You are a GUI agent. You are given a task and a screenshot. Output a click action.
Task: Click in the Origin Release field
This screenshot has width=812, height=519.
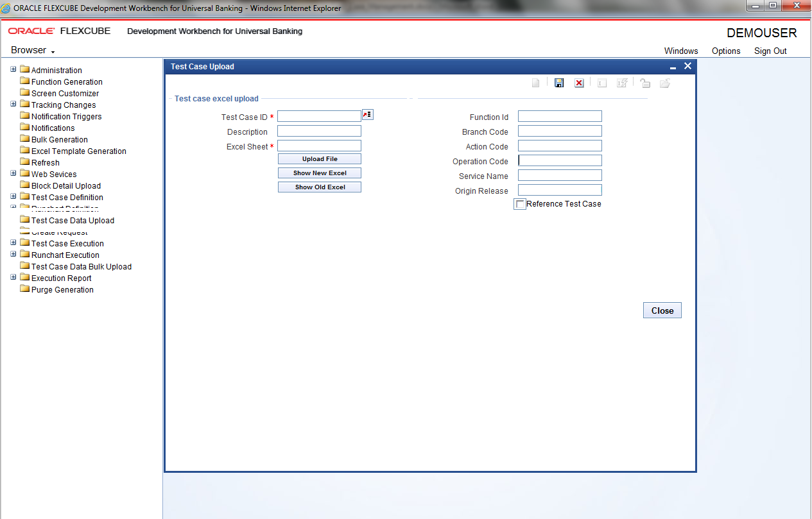(560, 190)
